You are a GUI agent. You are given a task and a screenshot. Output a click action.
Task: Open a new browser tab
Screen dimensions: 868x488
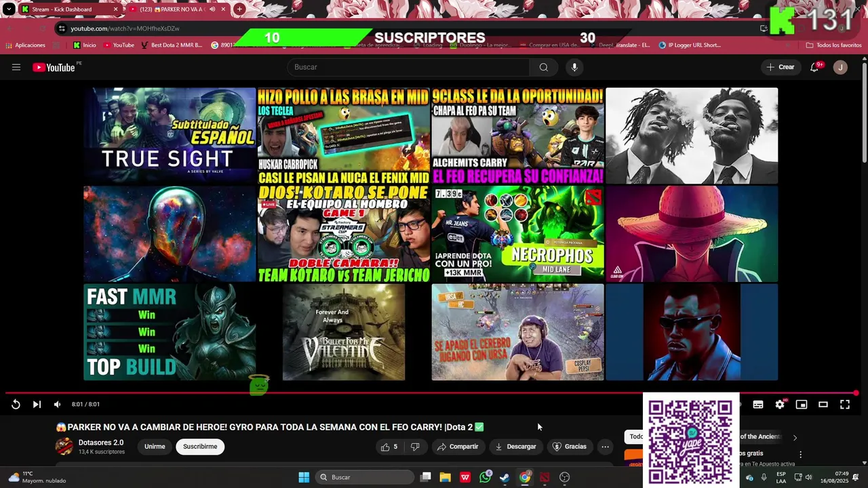click(239, 9)
